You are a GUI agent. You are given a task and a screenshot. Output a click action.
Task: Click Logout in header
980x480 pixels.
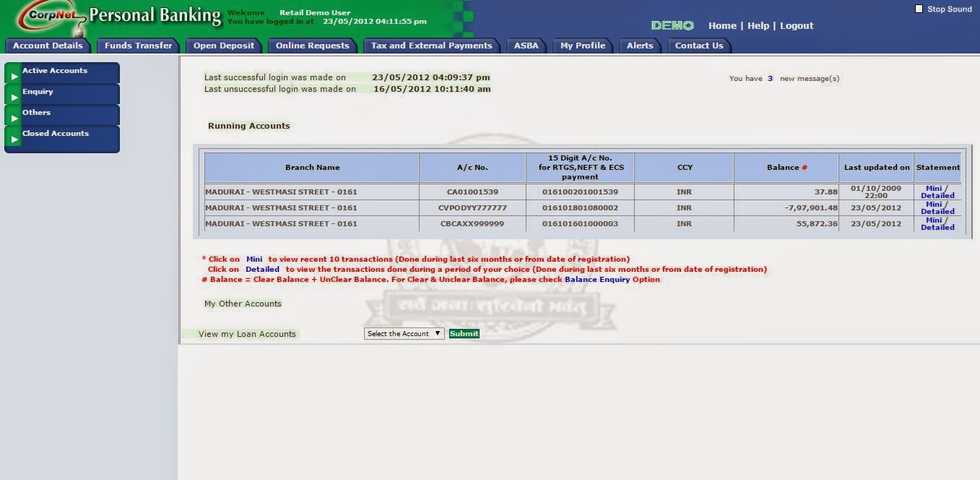(x=797, y=25)
